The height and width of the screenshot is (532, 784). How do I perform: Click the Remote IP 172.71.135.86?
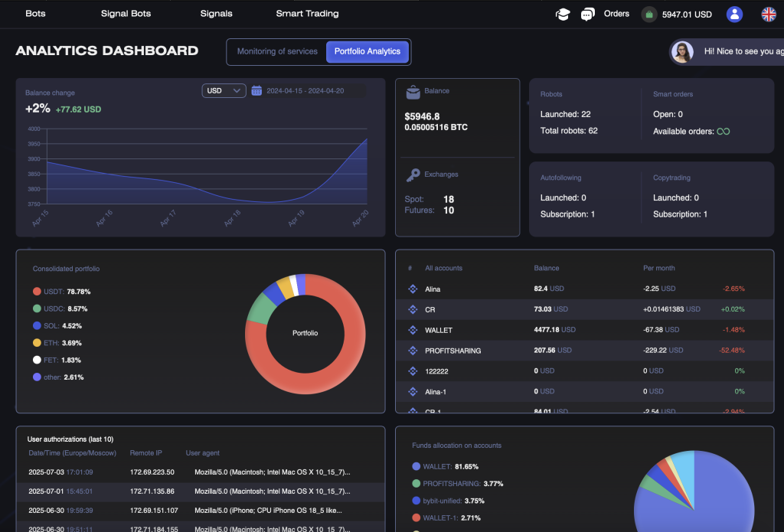click(x=152, y=491)
